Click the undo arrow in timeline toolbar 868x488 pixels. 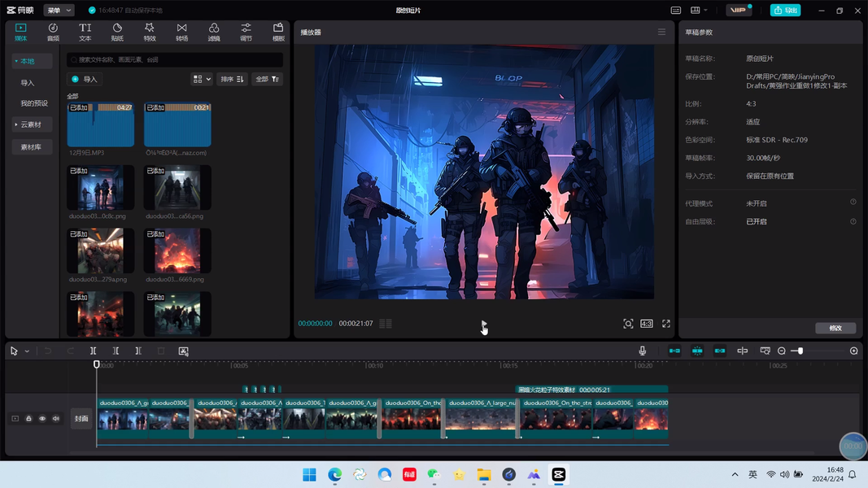click(48, 351)
